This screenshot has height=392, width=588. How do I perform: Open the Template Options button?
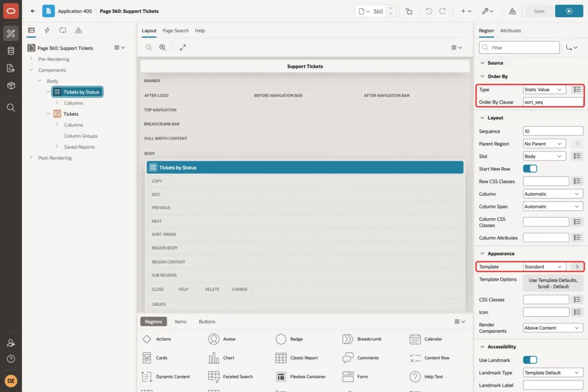point(553,284)
